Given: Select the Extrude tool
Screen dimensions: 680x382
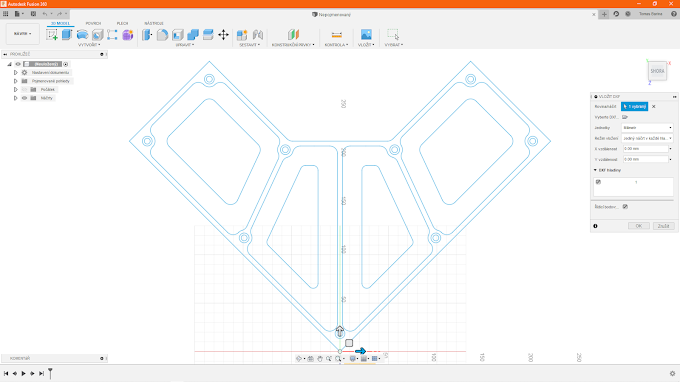Looking at the screenshot, I should (67, 35).
